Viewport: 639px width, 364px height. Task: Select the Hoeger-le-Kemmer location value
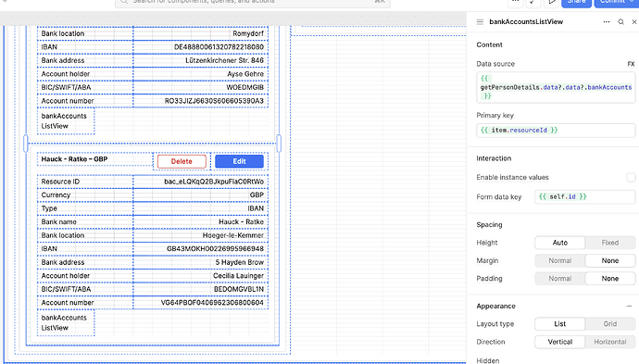(x=233, y=235)
